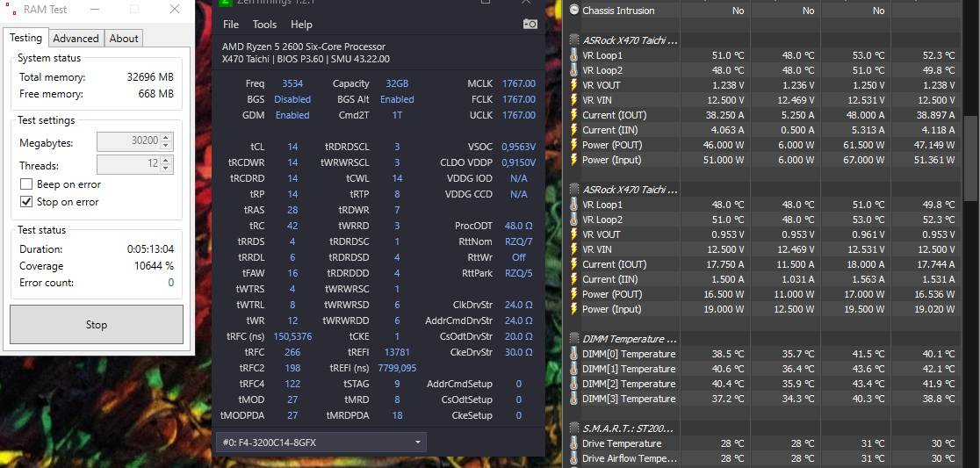Click the thermometer icon next to DIMM[2] Temperature
980x468 pixels.
point(574,384)
